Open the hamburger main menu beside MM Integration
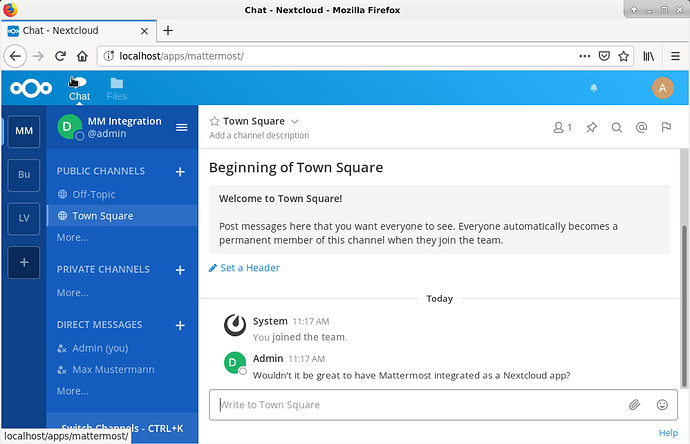 182,128
